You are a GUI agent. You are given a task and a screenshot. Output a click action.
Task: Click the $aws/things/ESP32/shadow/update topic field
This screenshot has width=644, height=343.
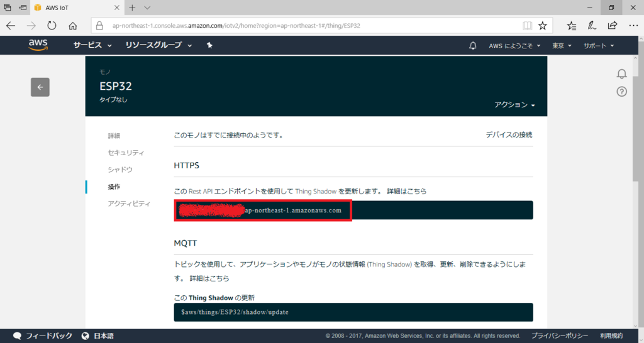353,312
